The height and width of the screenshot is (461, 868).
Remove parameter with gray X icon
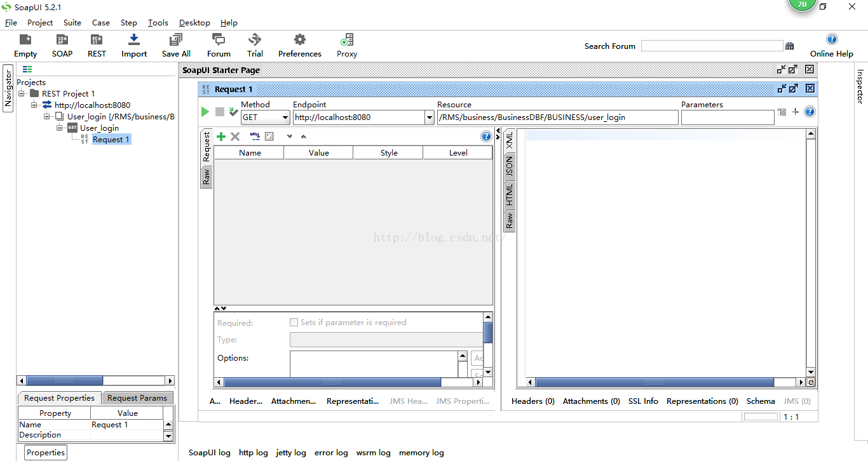235,137
